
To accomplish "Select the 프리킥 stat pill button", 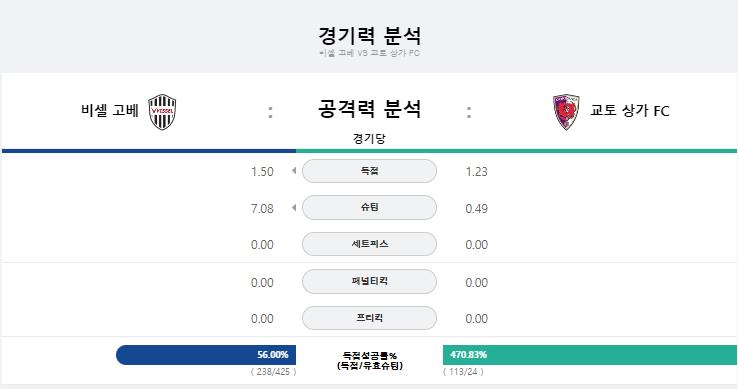I will [x=369, y=318].
